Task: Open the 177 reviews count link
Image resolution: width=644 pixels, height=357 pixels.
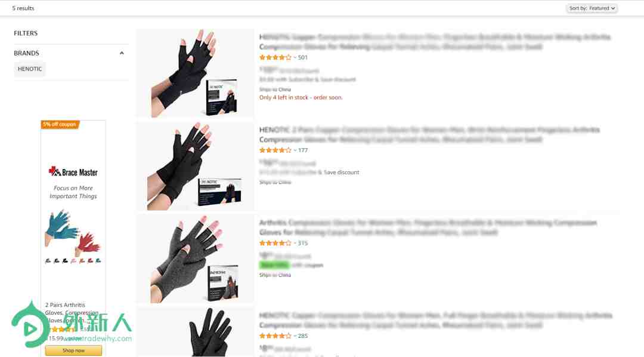Action: (303, 150)
